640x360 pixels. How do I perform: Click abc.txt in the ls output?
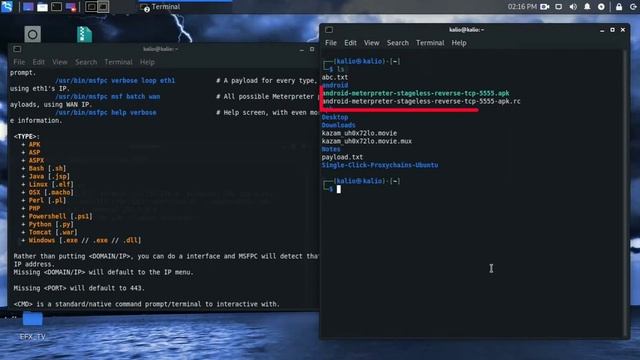[335, 77]
